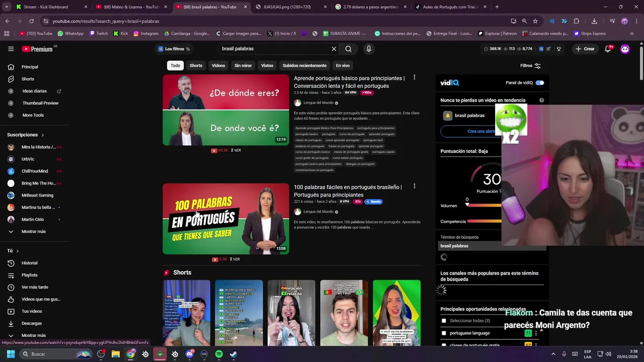
Task: Open Aprende portugués básico para principiantes title
Action: (x=349, y=82)
